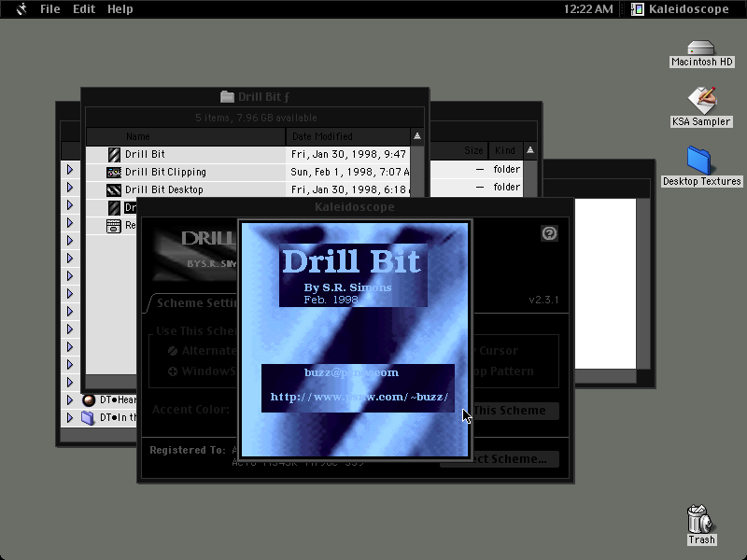
Task: Click the DT•In th folder icon
Action: [x=88, y=417]
